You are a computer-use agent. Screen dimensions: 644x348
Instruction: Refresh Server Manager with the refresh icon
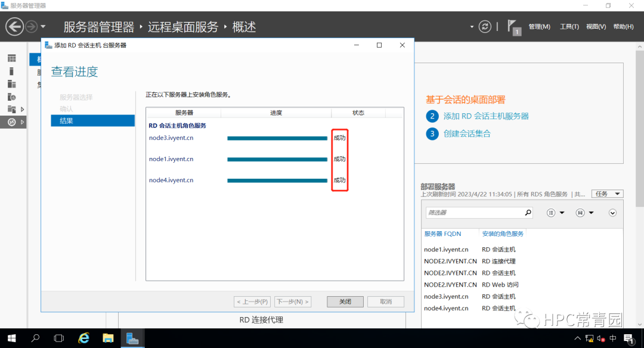485,27
